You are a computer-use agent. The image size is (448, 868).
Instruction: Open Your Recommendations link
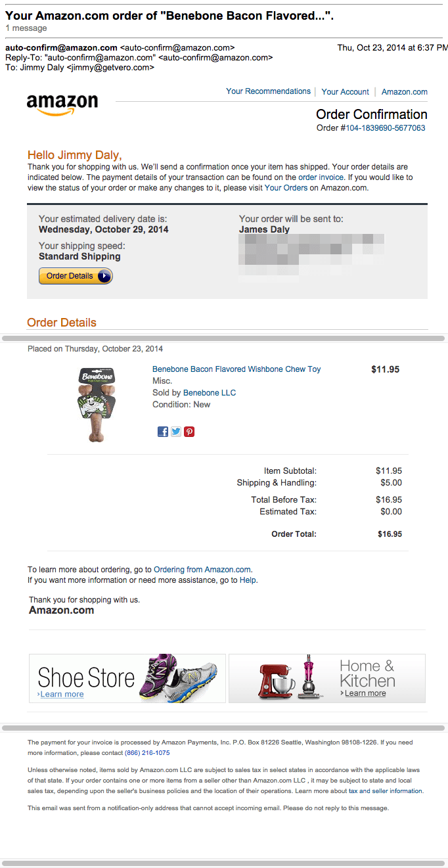click(268, 91)
